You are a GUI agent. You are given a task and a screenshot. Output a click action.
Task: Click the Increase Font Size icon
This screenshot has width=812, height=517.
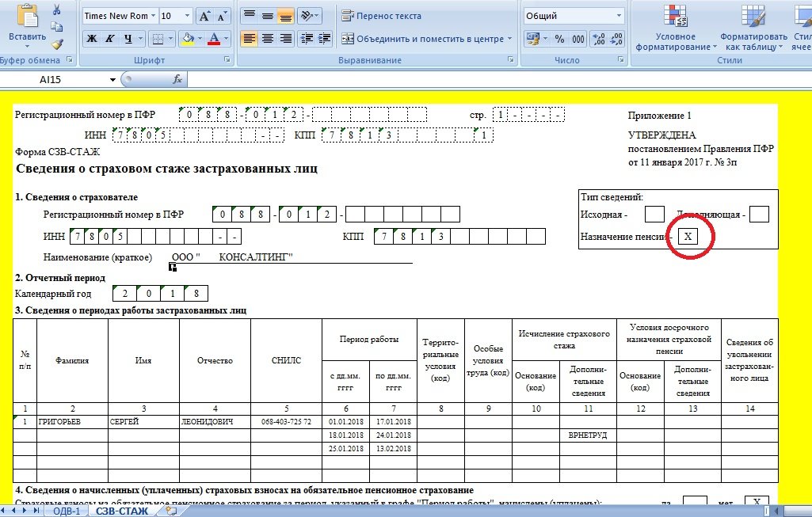point(204,16)
